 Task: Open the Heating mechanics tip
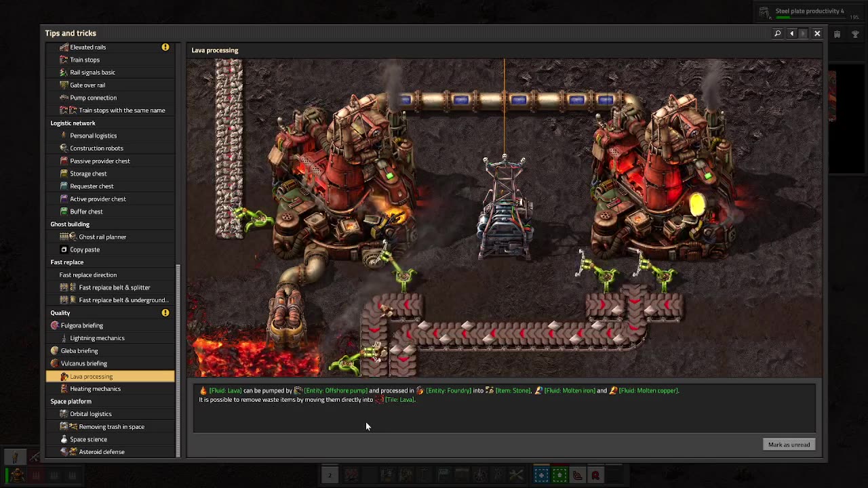click(x=110, y=389)
